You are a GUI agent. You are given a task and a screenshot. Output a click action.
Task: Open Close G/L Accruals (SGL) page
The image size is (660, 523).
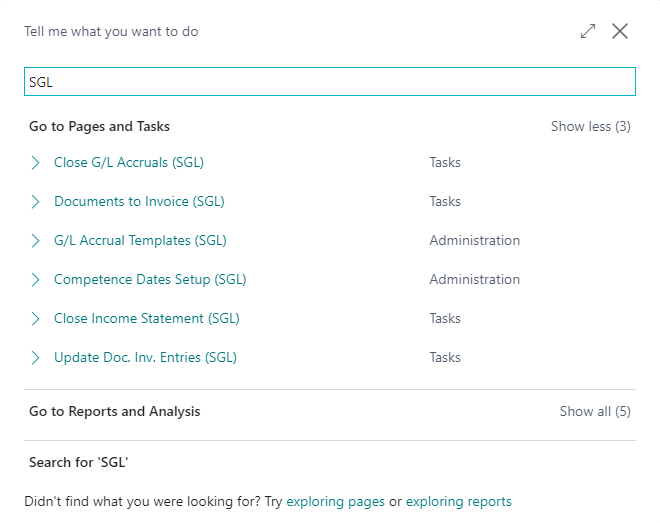tap(128, 162)
